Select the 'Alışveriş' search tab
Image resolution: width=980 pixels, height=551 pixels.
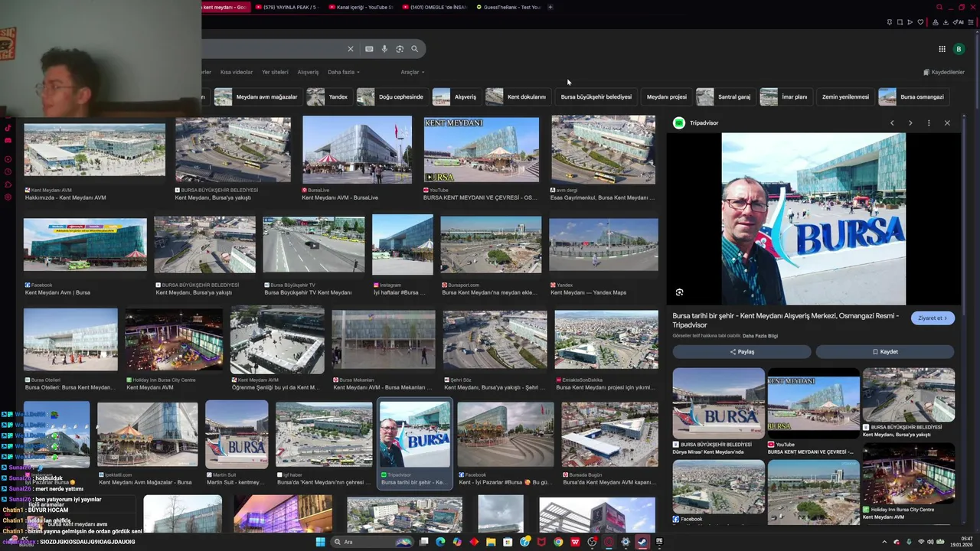click(308, 72)
